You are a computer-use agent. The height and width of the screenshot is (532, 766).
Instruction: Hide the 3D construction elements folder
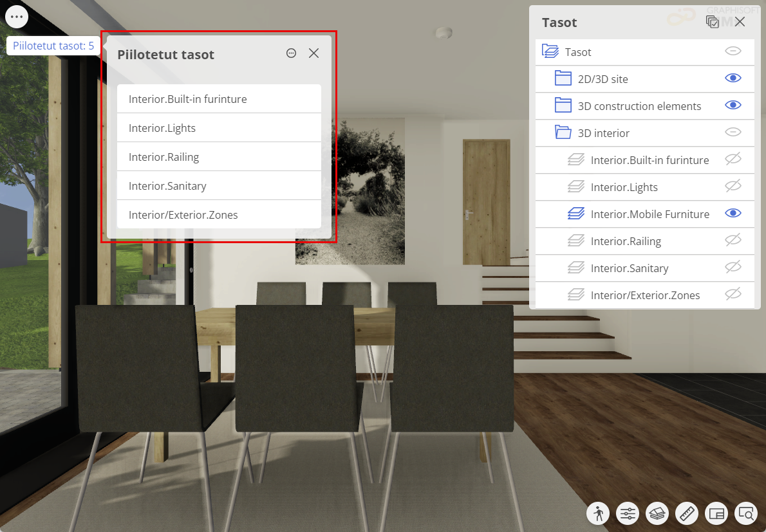pos(733,105)
